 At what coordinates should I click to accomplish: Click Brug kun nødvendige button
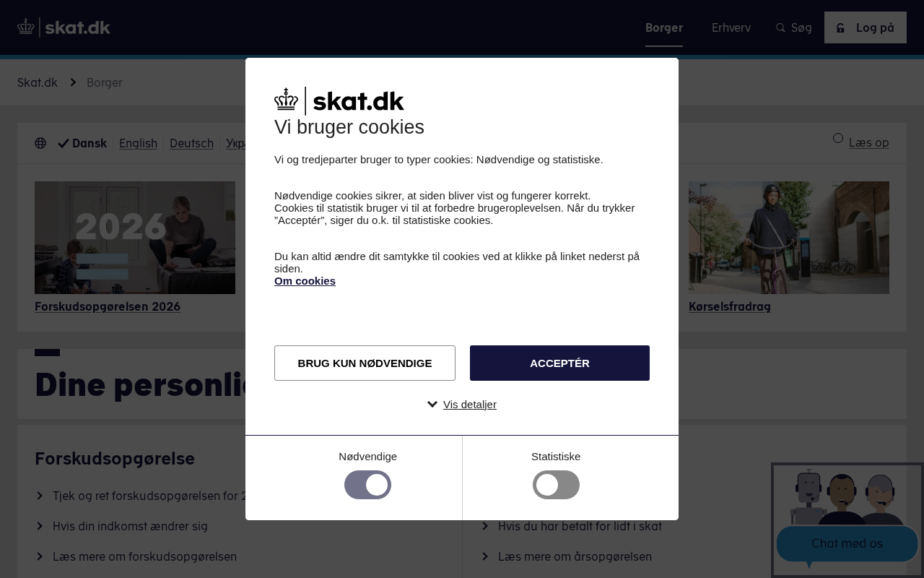365,363
